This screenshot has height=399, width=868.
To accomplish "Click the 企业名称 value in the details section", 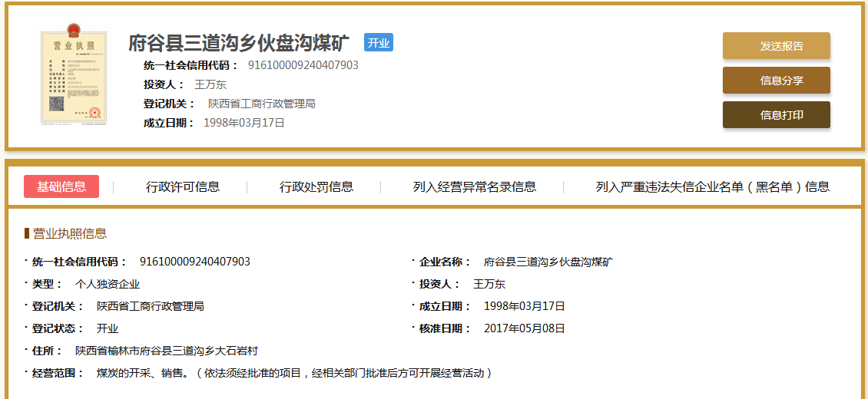I will (548, 262).
